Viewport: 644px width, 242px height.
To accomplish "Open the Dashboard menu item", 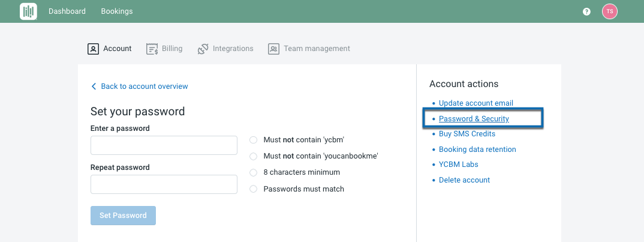I will (x=67, y=11).
